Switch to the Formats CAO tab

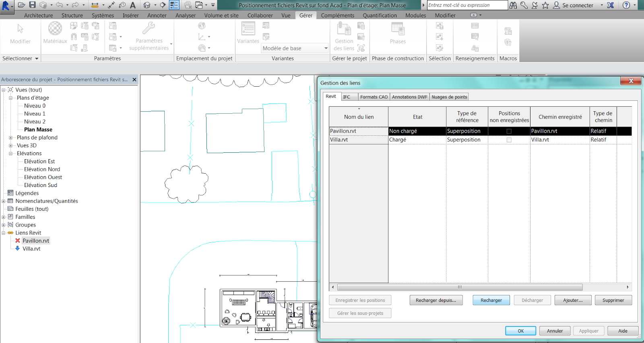(374, 97)
